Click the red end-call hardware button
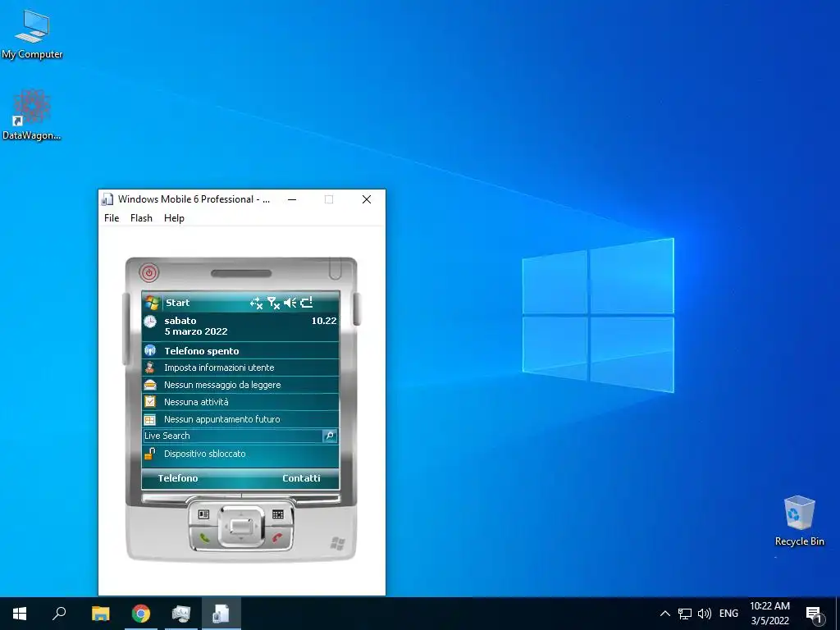 pos(278,537)
